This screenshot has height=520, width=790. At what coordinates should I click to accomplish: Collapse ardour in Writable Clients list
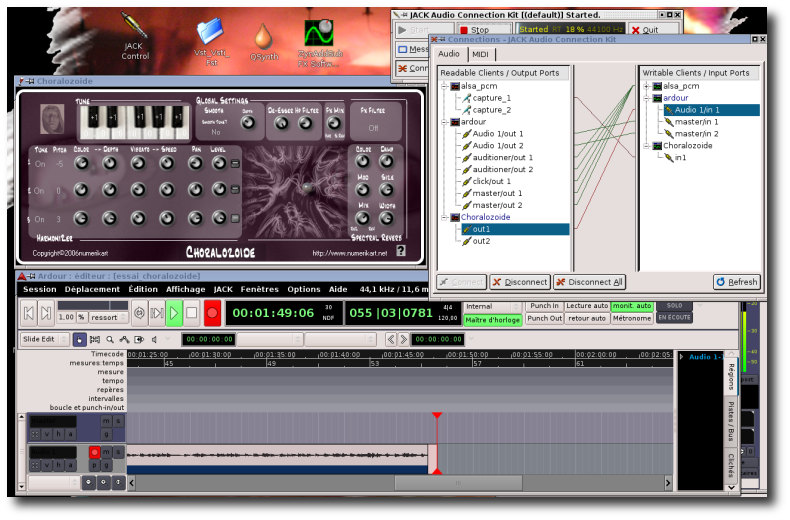[646, 98]
